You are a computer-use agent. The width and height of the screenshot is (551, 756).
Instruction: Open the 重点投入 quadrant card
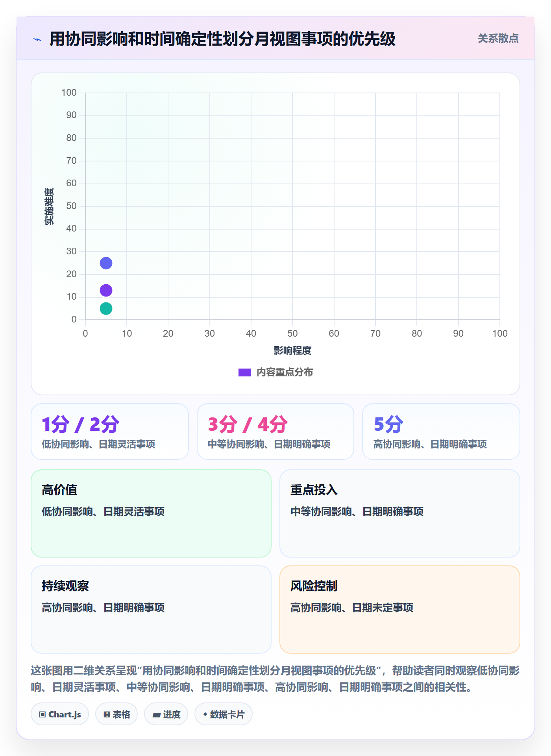400,513
